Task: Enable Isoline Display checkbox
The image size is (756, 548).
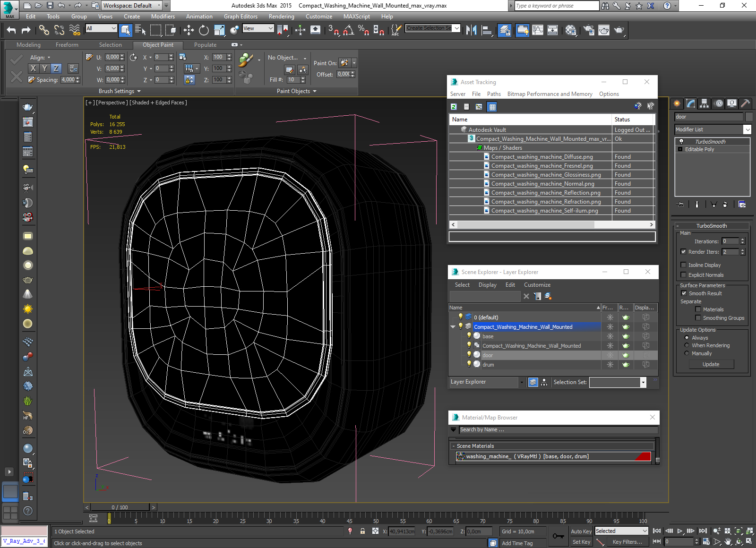Action: 683,265
